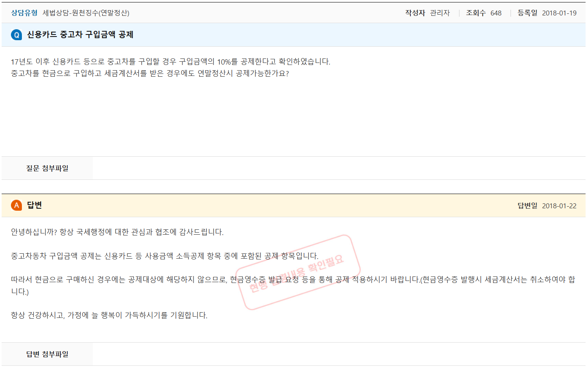Click the 답변 첨부파일 label

point(47,354)
